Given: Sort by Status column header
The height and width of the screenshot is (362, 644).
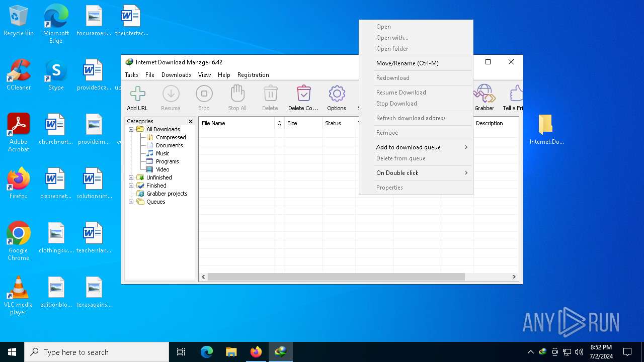Looking at the screenshot, I should click(x=339, y=123).
